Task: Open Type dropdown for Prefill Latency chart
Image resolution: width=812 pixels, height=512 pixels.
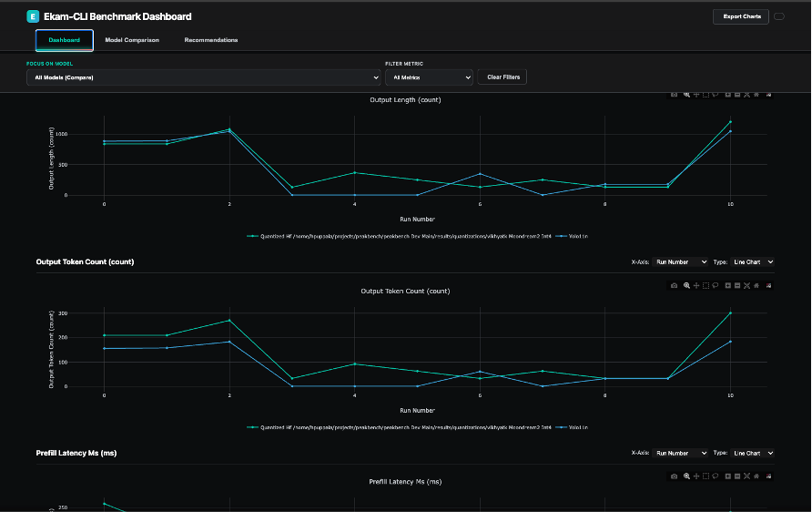Action: pyautogui.click(x=753, y=453)
